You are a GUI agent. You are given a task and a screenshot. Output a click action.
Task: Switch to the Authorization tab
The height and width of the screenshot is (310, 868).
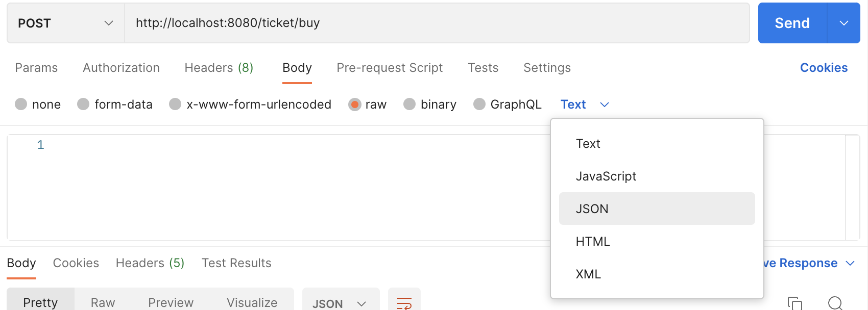point(121,68)
